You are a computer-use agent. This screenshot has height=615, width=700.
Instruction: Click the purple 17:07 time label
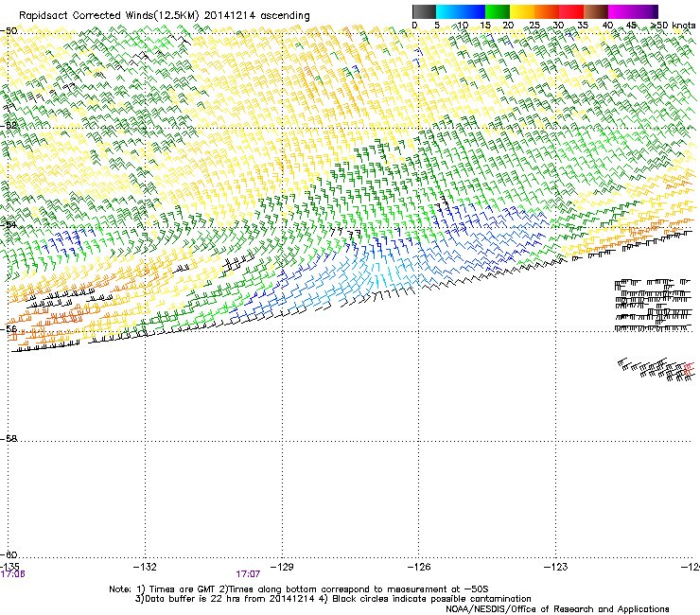pyautogui.click(x=248, y=574)
